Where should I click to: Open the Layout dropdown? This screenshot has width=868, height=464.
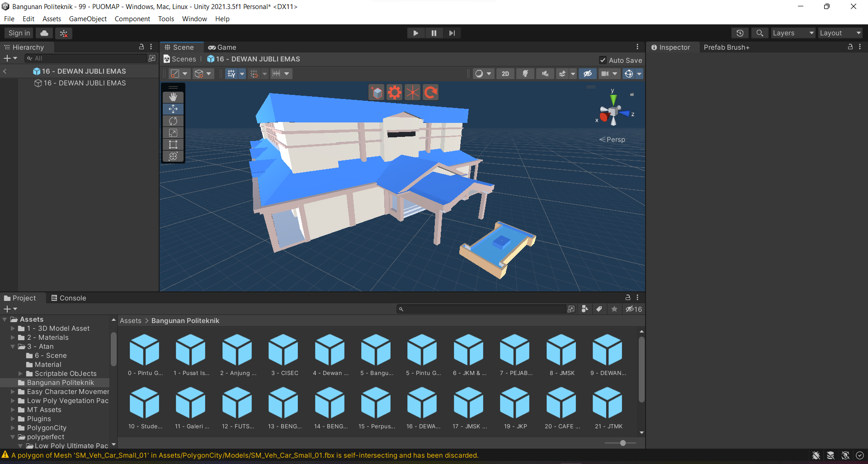pyautogui.click(x=840, y=33)
